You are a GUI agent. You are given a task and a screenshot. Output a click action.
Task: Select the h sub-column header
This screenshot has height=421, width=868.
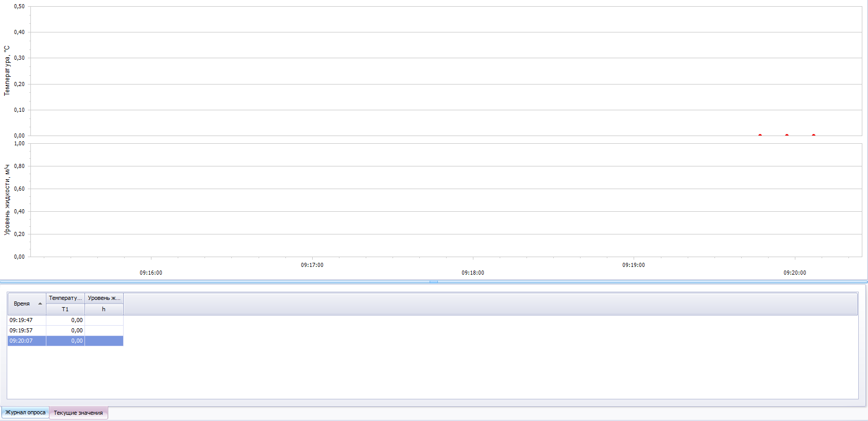click(x=104, y=309)
